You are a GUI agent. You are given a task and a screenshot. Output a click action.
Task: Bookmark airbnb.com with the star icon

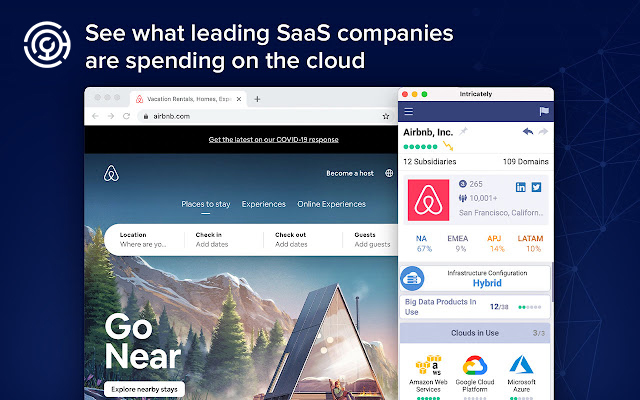tap(386, 116)
